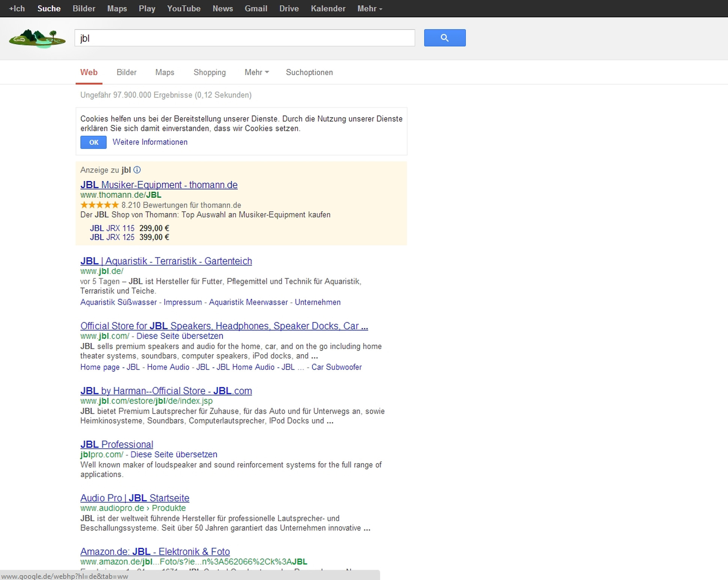Open the Impressum sitelink

click(182, 302)
